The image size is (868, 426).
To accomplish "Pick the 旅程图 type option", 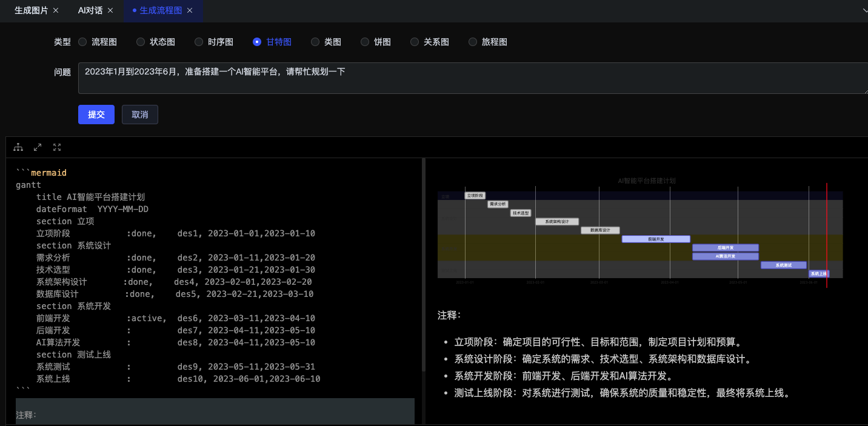I will pos(473,42).
